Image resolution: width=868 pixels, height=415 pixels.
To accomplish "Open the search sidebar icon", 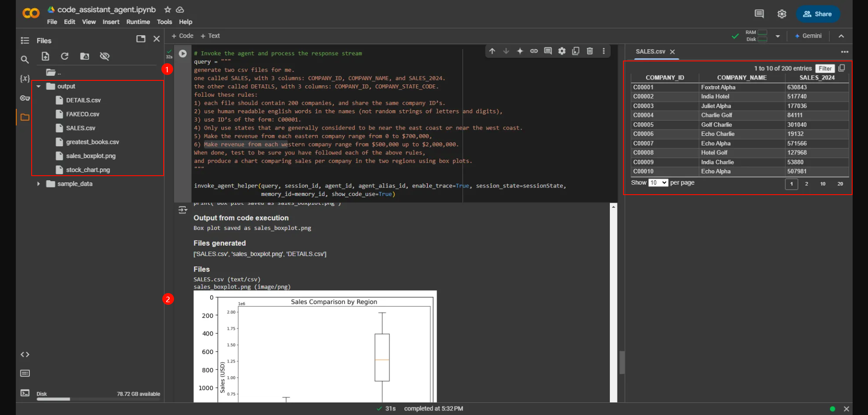I will pos(25,59).
